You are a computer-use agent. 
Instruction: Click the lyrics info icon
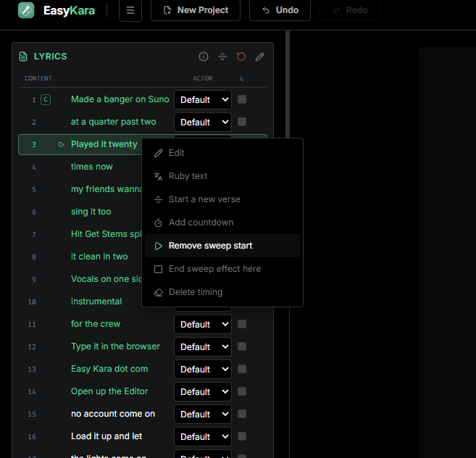coord(204,57)
